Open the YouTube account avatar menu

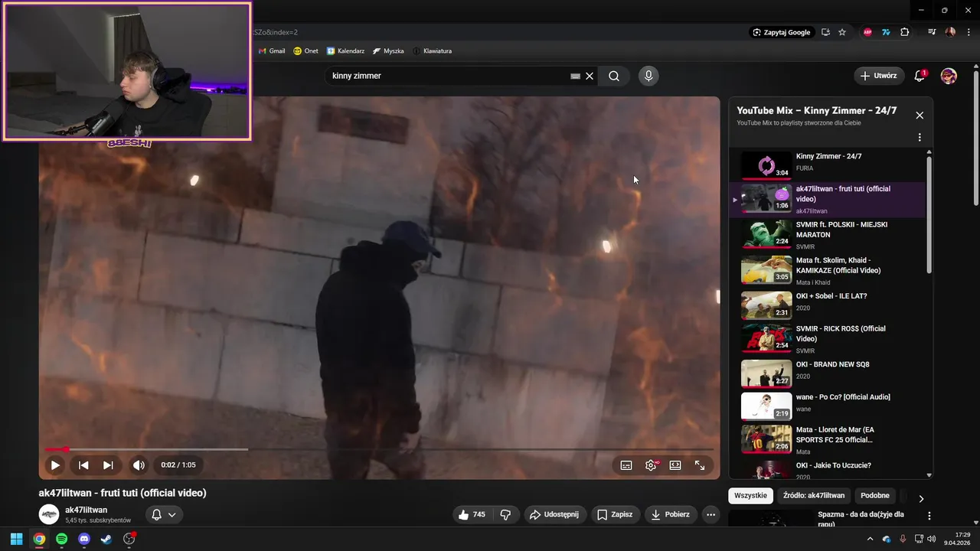pyautogui.click(x=949, y=76)
